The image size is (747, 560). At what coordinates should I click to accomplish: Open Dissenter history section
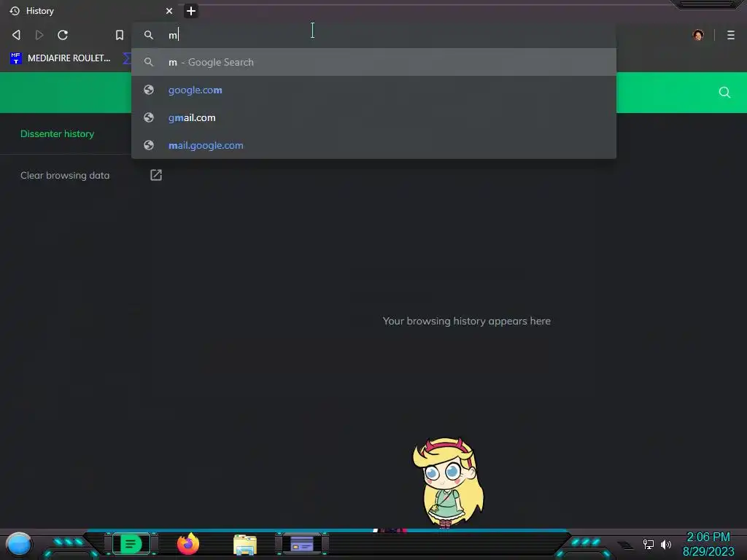coord(57,134)
